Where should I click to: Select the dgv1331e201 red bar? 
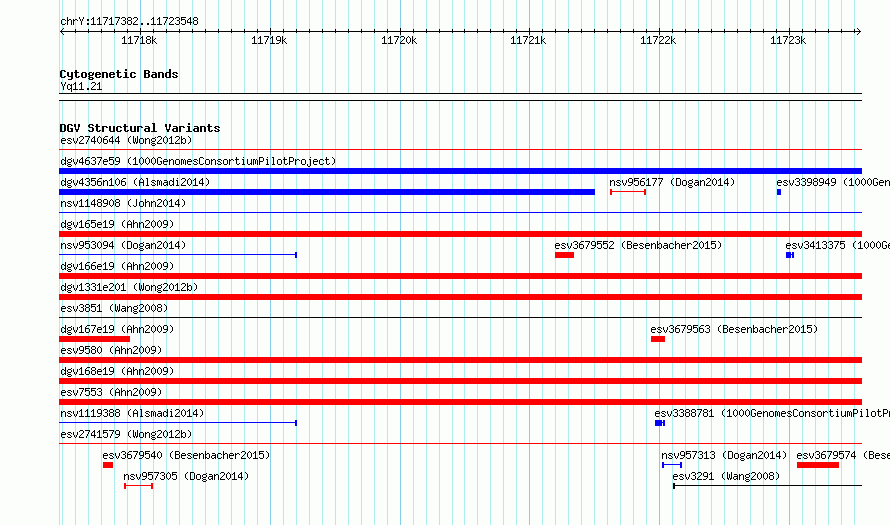(460, 297)
